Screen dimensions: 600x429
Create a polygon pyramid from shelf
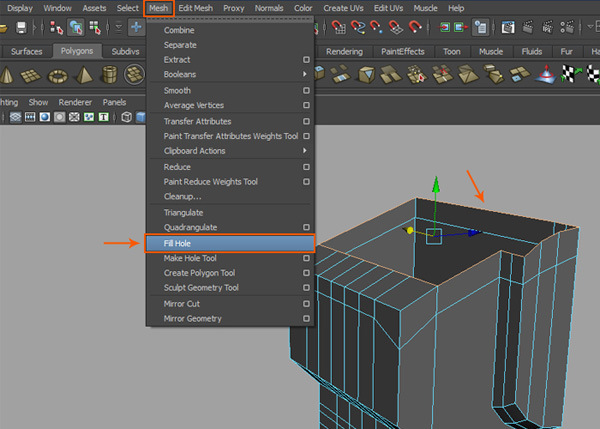pyautogui.click(x=84, y=75)
